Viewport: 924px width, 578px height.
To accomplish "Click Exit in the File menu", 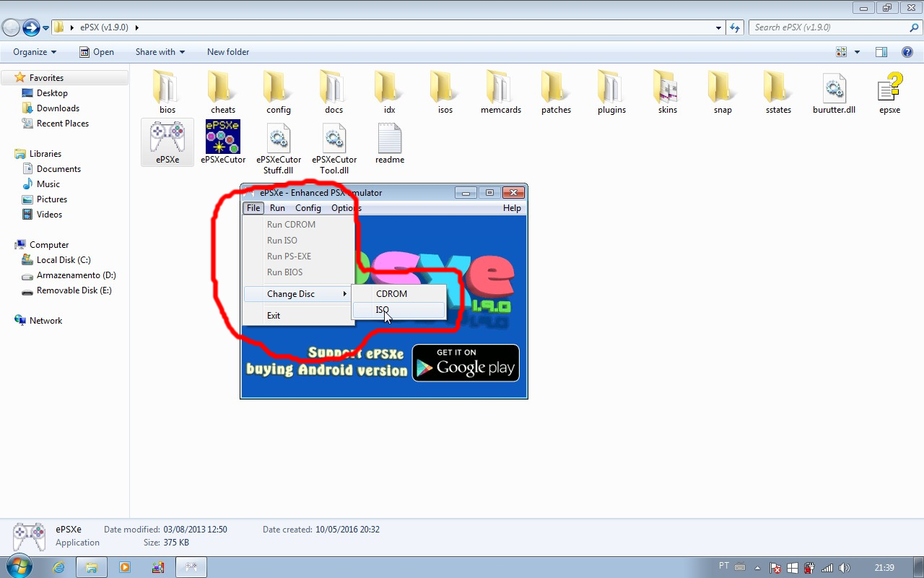I will 274,316.
